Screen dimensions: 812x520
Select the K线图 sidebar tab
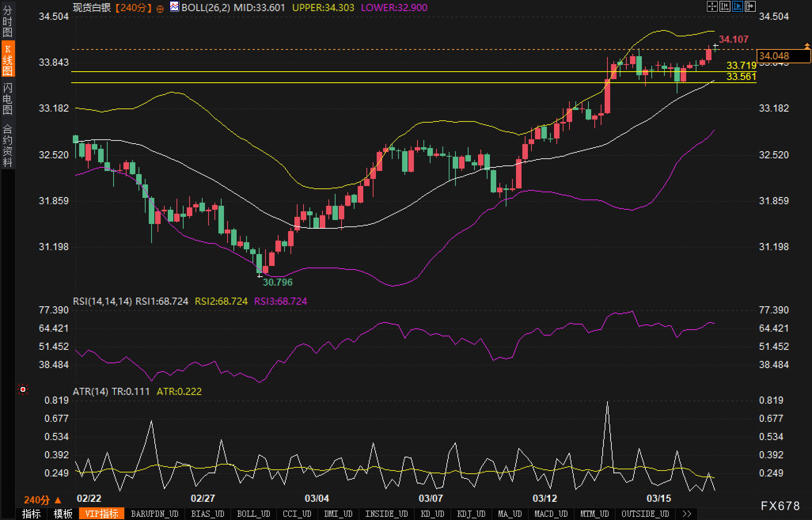click(8, 59)
